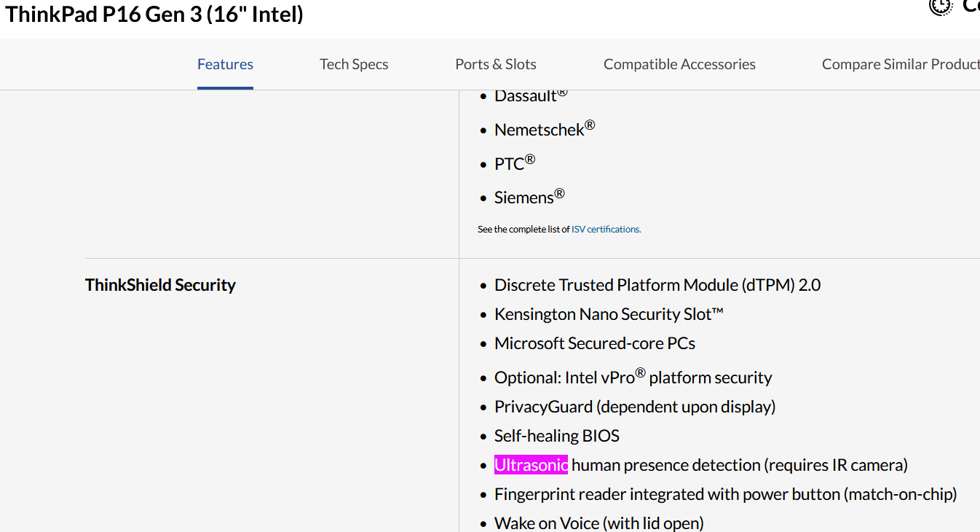Click the Self-healing BIOS entry
The image size is (980, 532).
[556, 436]
